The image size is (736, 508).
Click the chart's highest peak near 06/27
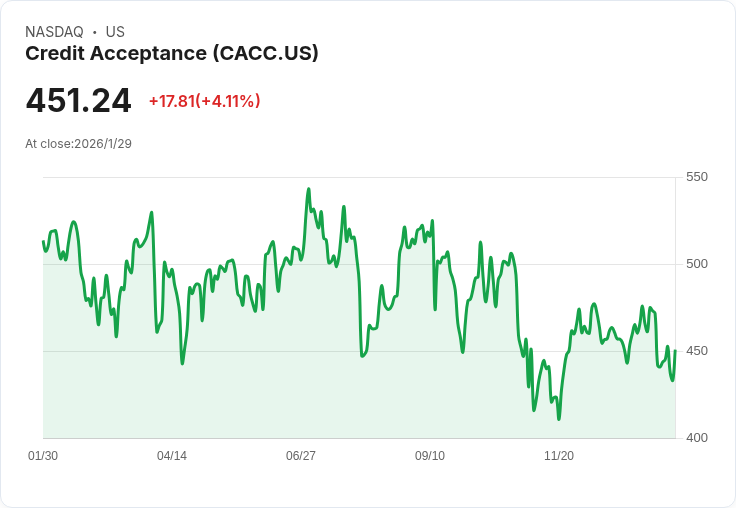click(x=308, y=189)
